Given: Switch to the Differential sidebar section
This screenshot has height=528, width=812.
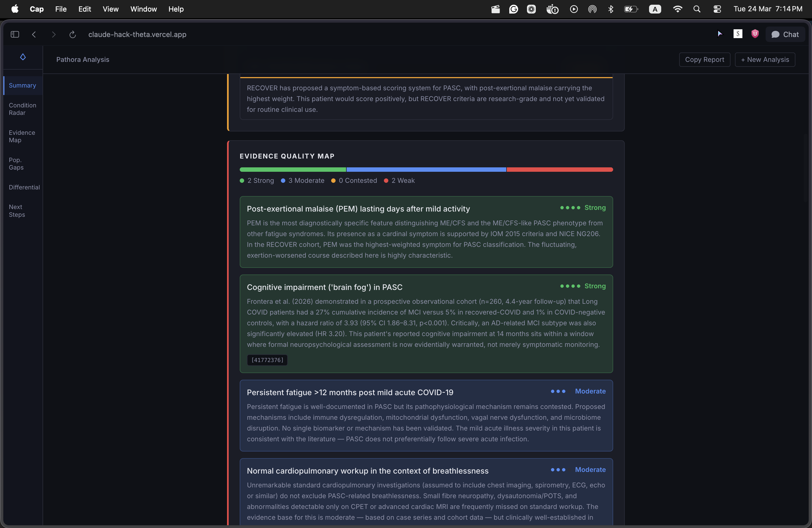Looking at the screenshot, I should point(24,187).
